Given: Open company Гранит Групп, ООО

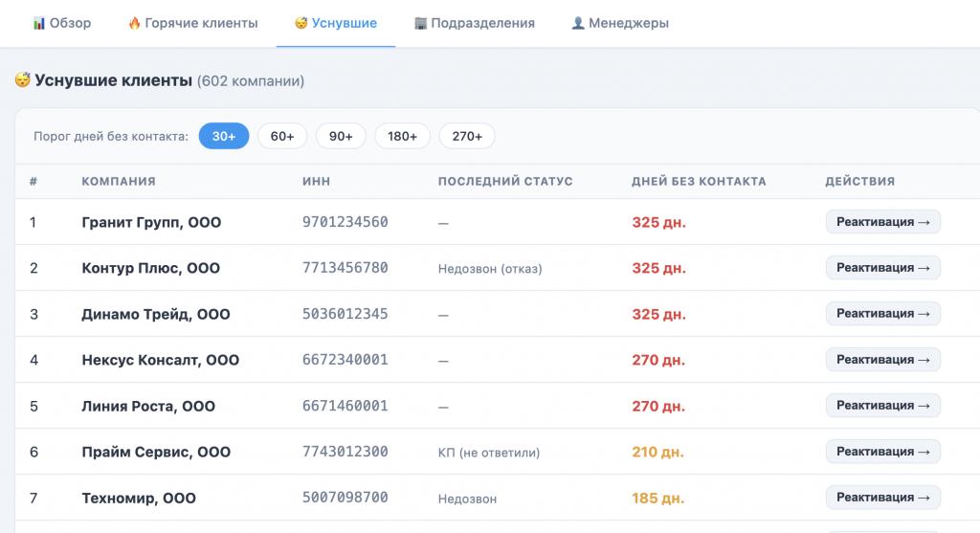Looking at the screenshot, I should tap(151, 222).
